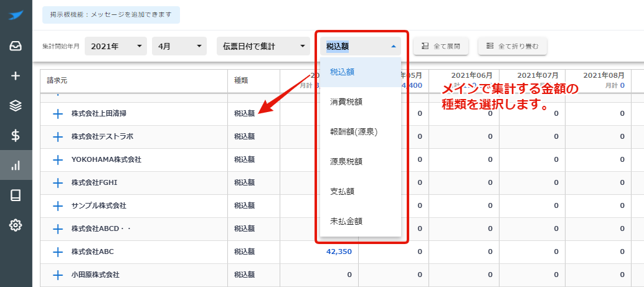Expand row YOKOHAMA株式会社 with plus icon
The height and width of the screenshot is (287, 644).
(59, 160)
